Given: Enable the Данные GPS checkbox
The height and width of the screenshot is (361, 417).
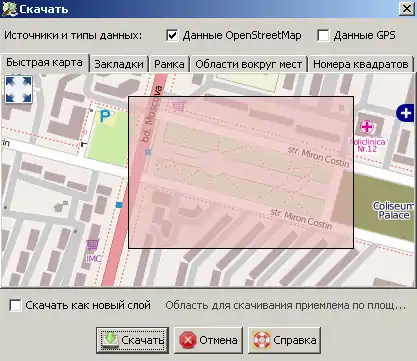Looking at the screenshot, I should point(323,35).
